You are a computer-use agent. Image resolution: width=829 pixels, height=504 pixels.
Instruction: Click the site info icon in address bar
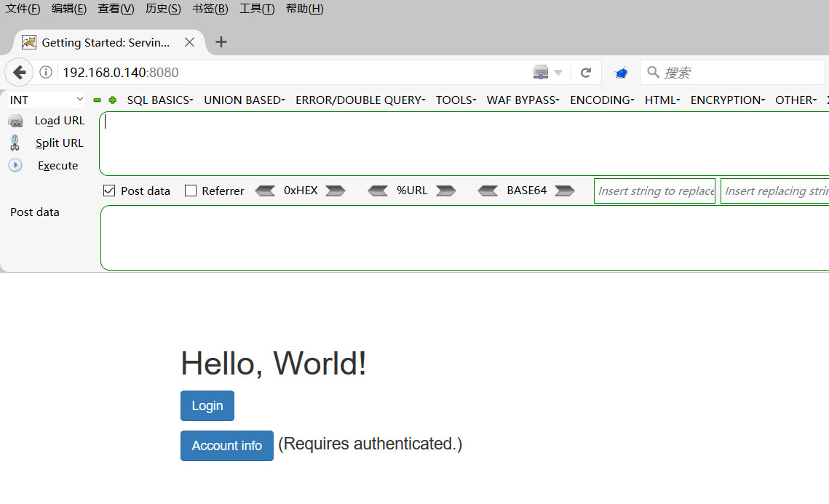46,73
